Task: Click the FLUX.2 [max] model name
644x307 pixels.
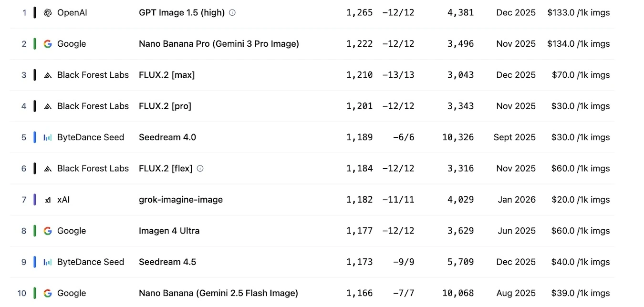Action: pos(166,75)
